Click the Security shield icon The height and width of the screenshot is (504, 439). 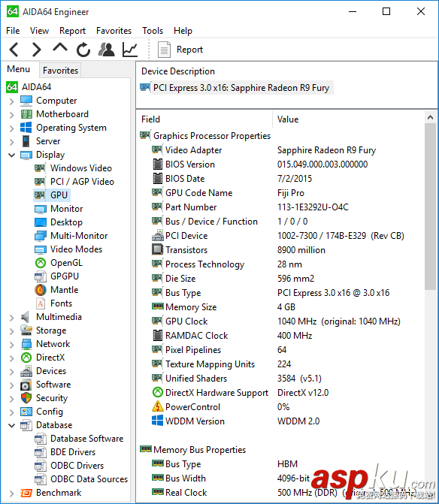[x=26, y=398]
